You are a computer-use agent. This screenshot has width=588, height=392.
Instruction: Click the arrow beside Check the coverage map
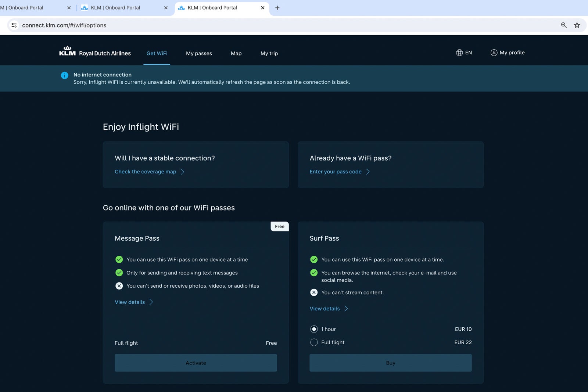(183, 172)
